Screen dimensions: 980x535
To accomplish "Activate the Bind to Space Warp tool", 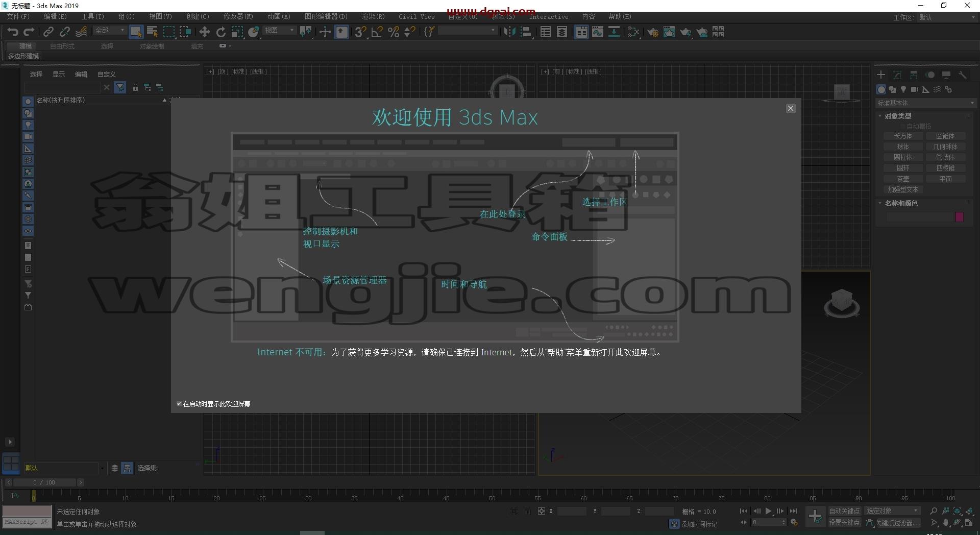I will point(81,32).
